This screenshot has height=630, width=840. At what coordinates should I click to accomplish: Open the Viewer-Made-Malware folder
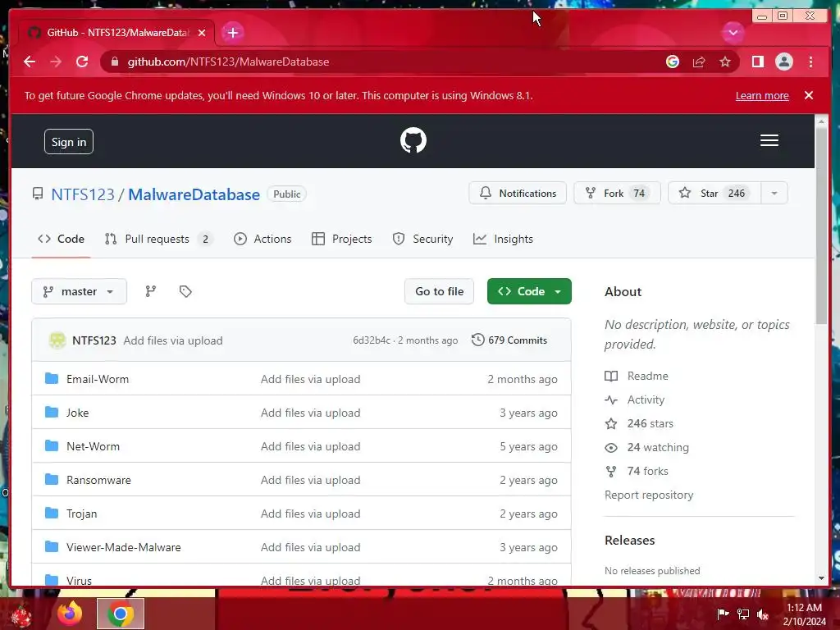coord(124,547)
